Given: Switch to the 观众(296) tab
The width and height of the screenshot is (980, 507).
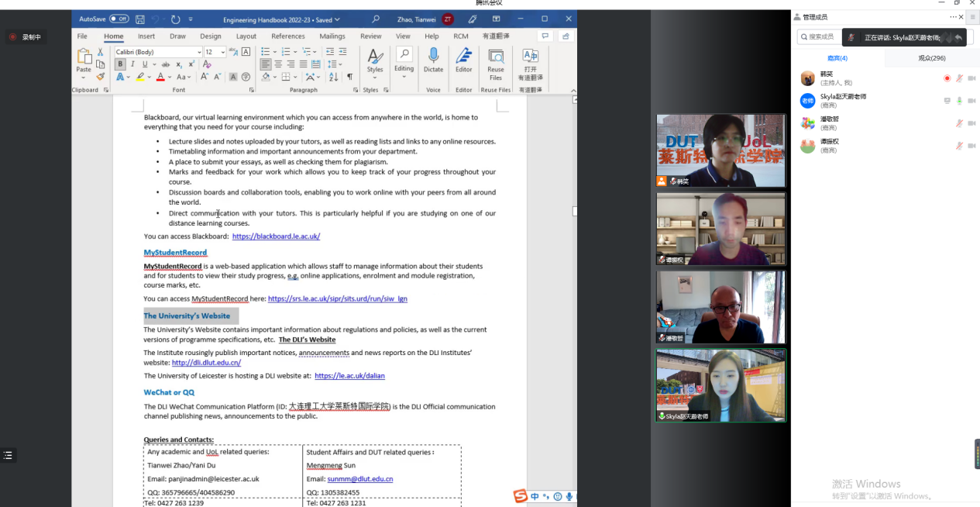Looking at the screenshot, I should [931, 58].
